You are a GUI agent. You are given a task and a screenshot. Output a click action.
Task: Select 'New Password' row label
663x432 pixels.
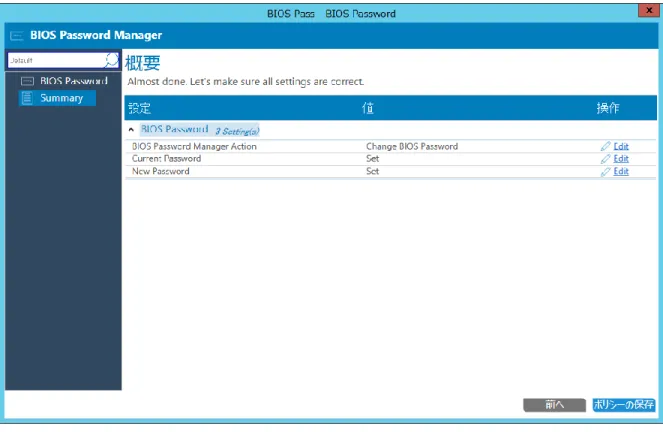click(x=161, y=172)
